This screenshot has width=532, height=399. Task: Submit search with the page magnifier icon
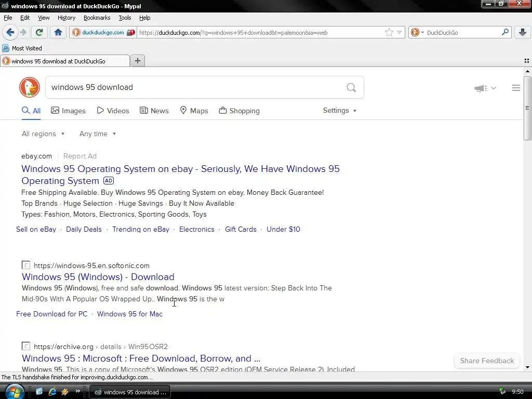(351, 87)
